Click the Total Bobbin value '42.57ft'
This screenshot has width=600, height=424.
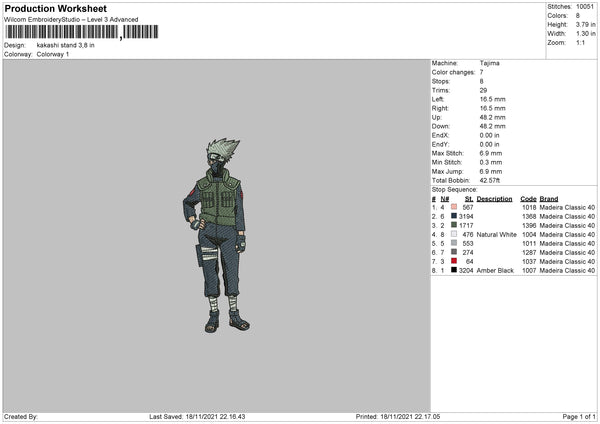(490, 180)
